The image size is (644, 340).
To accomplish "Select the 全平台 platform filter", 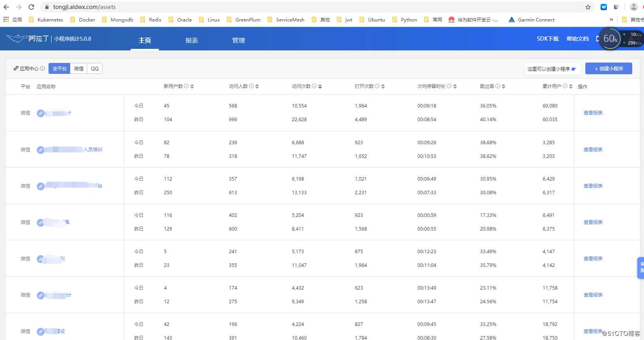I will click(x=59, y=68).
